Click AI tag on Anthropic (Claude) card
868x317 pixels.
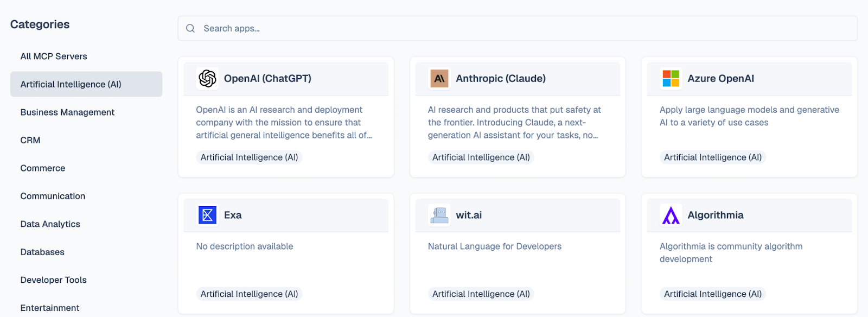(481, 157)
